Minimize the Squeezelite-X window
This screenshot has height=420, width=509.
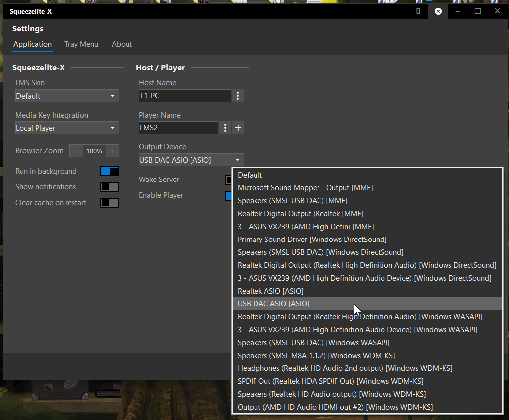458,11
